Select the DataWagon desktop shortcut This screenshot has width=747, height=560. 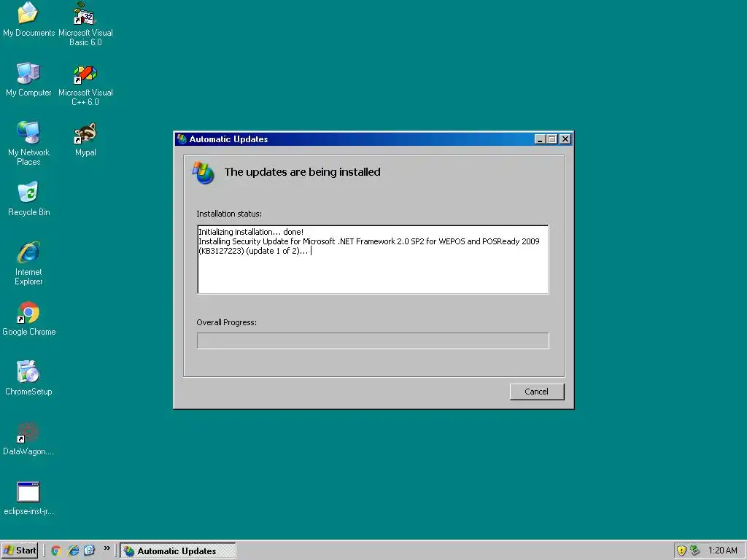click(x=28, y=438)
